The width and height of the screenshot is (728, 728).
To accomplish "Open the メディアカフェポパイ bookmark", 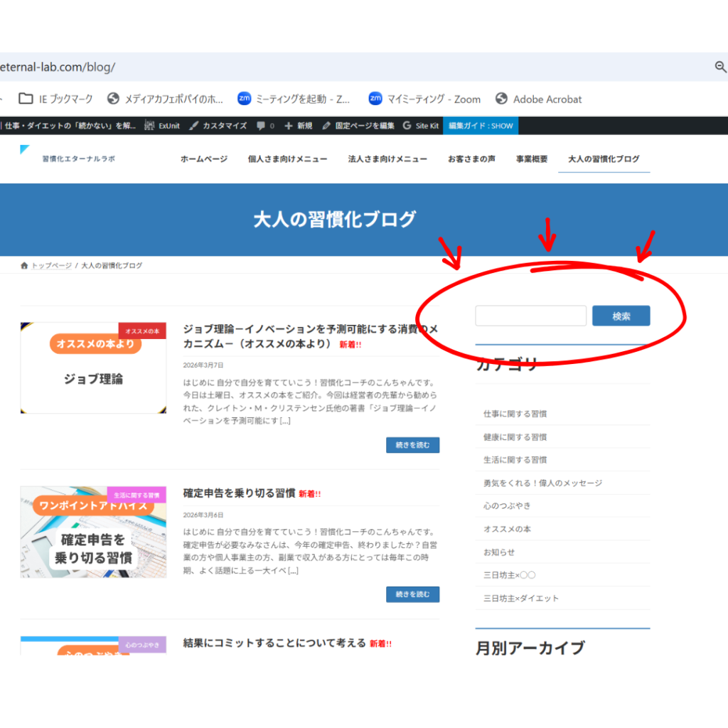I will coord(165,99).
